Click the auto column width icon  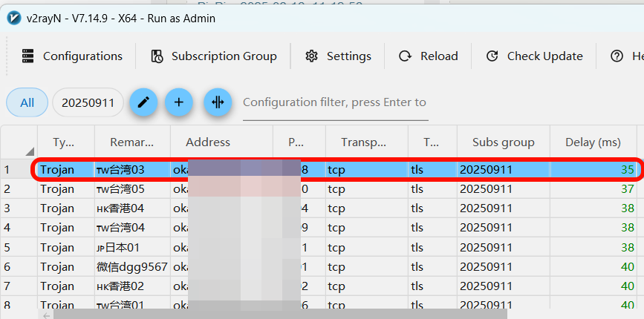coord(218,102)
